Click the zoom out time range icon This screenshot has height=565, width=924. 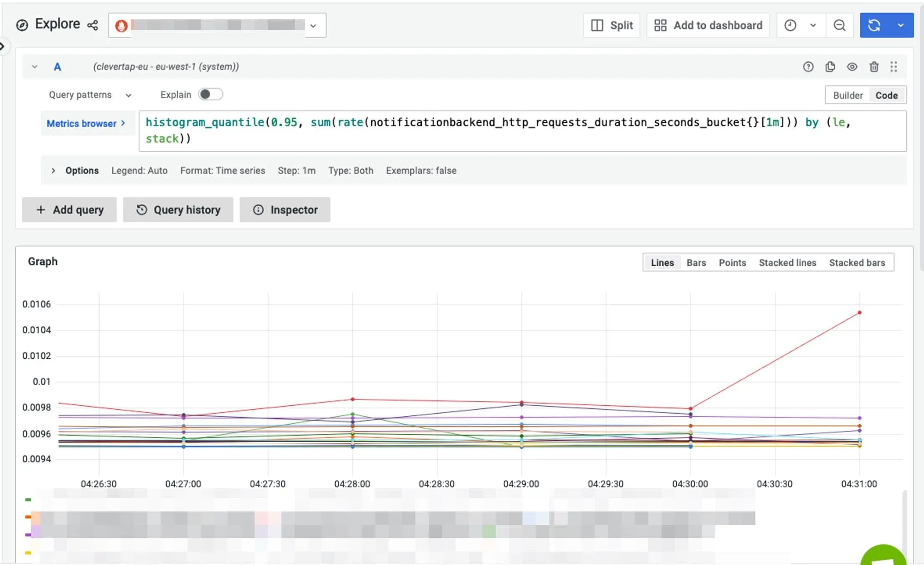[839, 25]
